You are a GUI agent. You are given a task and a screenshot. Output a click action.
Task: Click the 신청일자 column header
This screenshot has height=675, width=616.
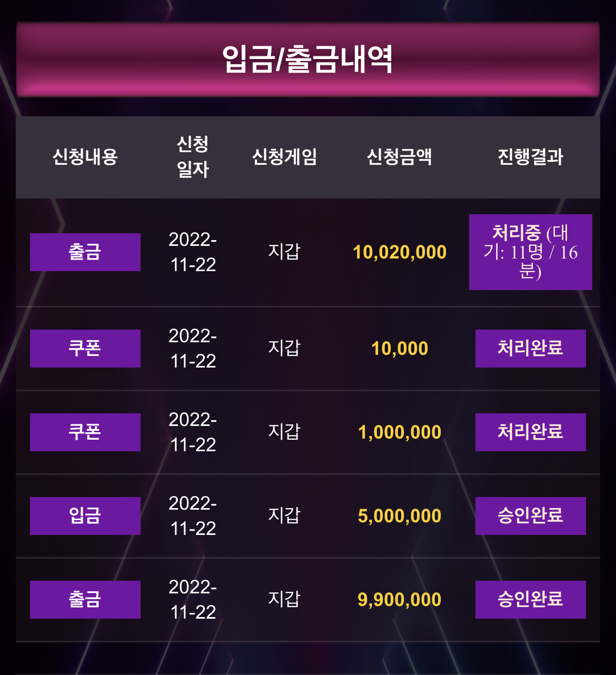click(193, 156)
